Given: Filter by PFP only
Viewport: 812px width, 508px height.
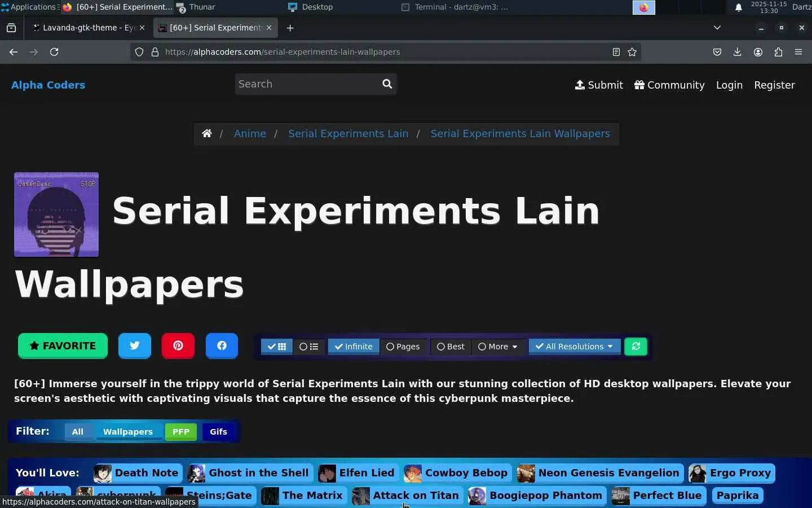Looking at the screenshot, I should 181,432.
